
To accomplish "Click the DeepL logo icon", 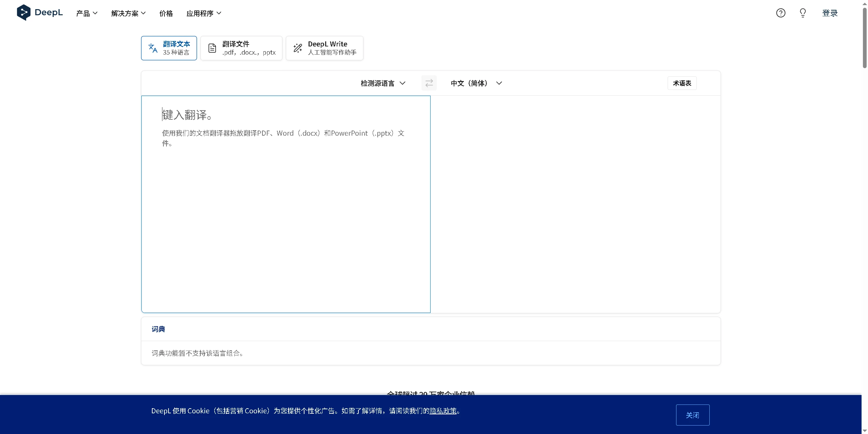I will coord(24,13).
